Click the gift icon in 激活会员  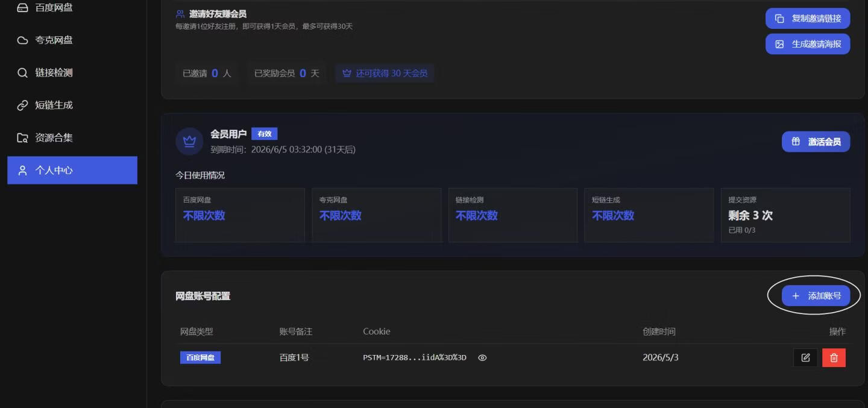pos(796,142)
